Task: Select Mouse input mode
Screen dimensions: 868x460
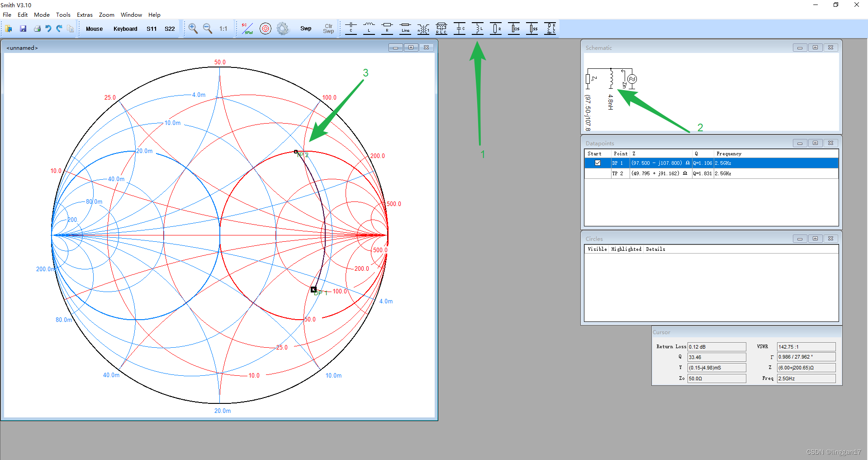Action: point(95,29)
